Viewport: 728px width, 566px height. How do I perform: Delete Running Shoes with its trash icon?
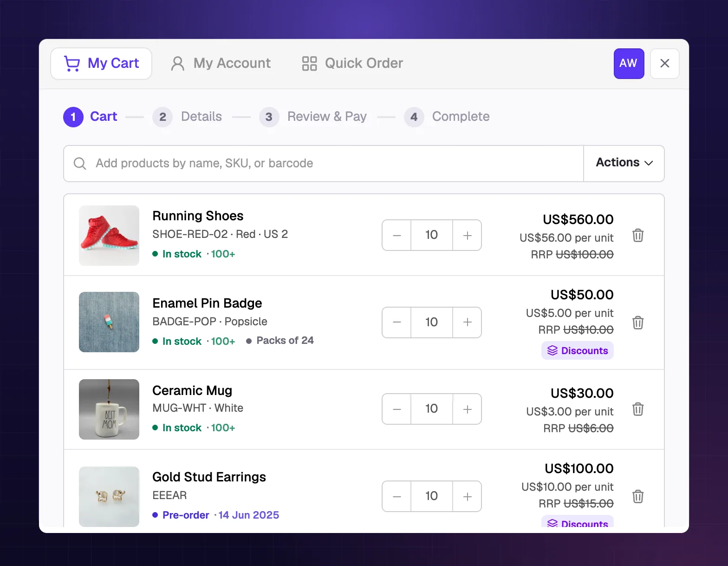(x=638, y=235)
